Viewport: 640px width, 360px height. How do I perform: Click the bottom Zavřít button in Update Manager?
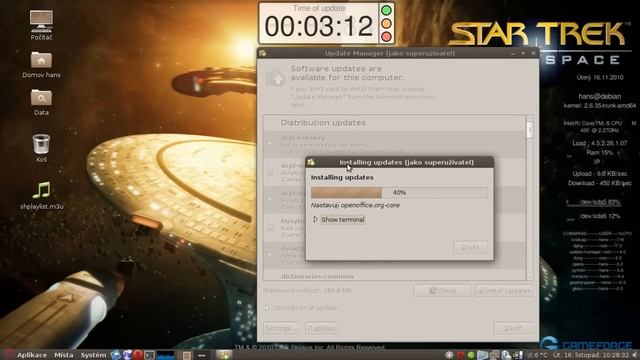tap(513, 328)
